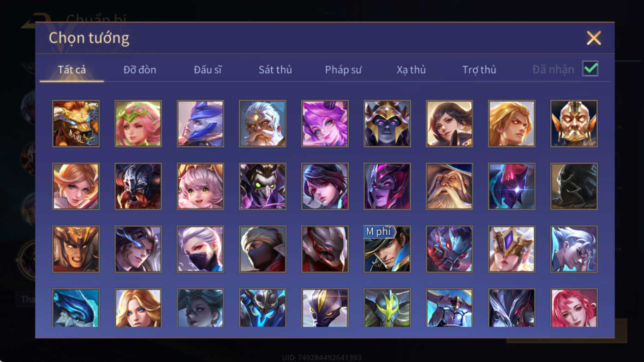Screen dimensions: 644x362
Task: Select the wizard with long beard and hat
Action: click(449, 186)
